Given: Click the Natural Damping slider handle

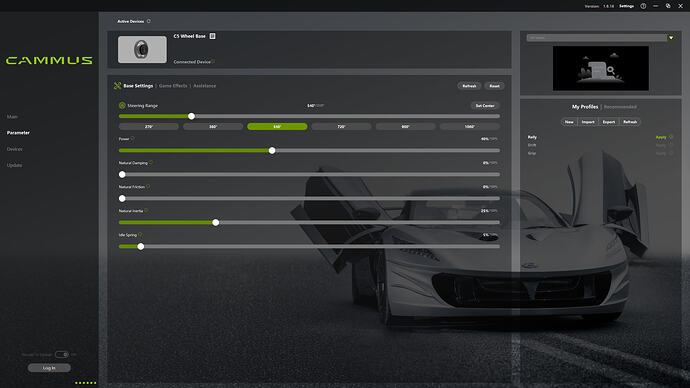Looking at the screenshot, I should coord(122,175).
